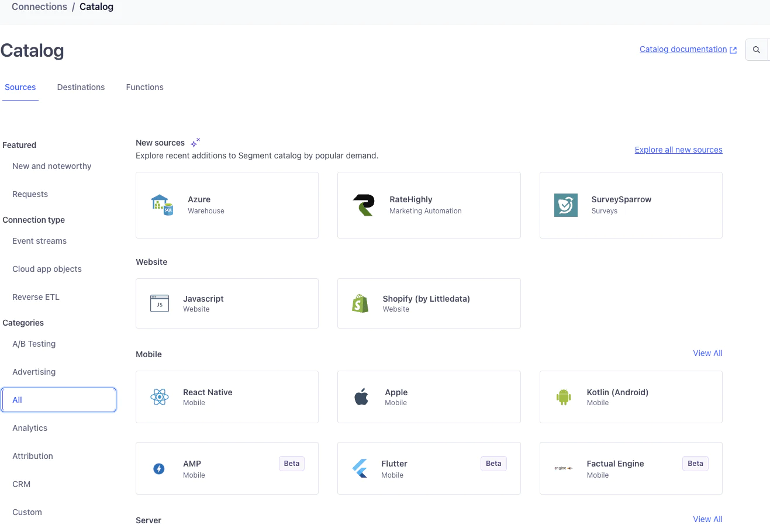Switch to the Destinations tab
The image size is (770, 532).
pos(81,87)
